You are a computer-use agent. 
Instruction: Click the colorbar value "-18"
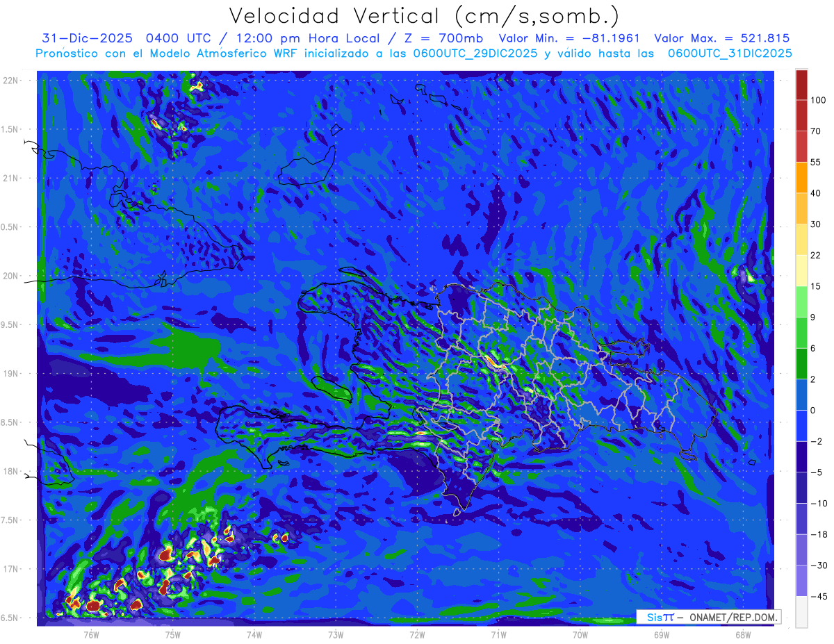tap(817, 534)
